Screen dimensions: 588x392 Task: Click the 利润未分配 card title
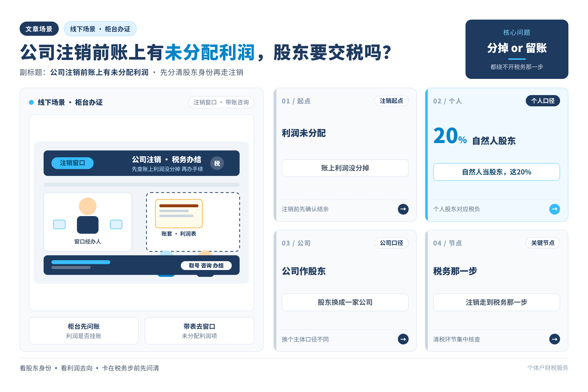point(304,133)
